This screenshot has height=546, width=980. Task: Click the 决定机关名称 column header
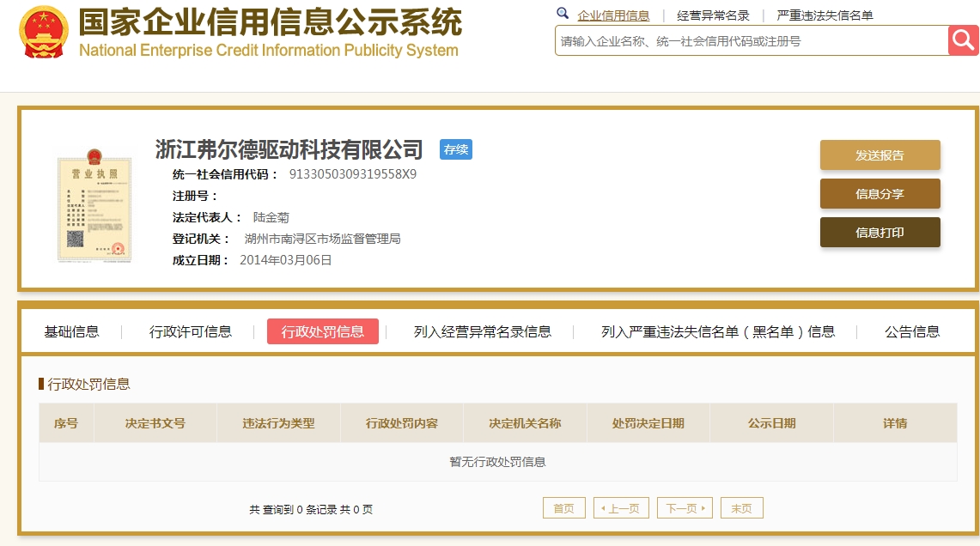click(525, 423)
